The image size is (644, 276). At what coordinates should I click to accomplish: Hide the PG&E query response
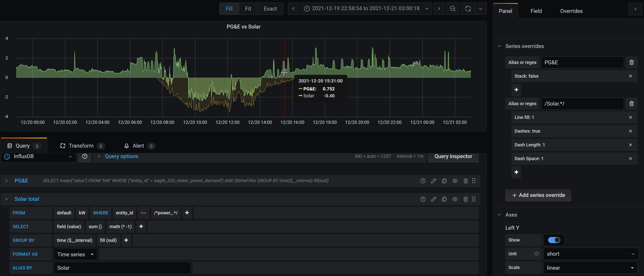[x=455, y=181]
